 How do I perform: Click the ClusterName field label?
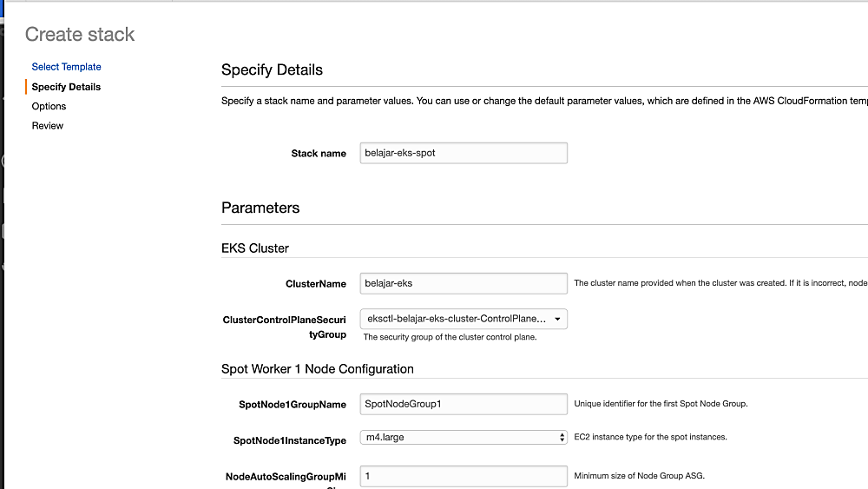(x=316, y=284)
